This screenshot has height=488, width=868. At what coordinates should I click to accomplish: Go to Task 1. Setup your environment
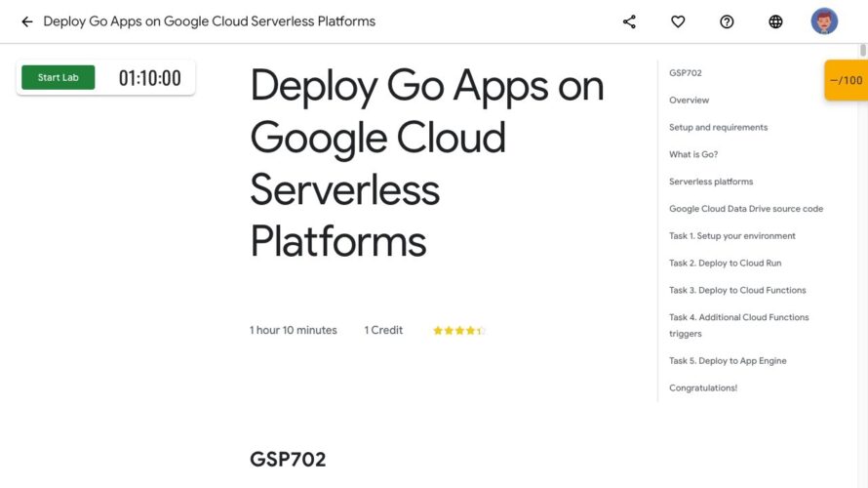(x=731, y=236)
